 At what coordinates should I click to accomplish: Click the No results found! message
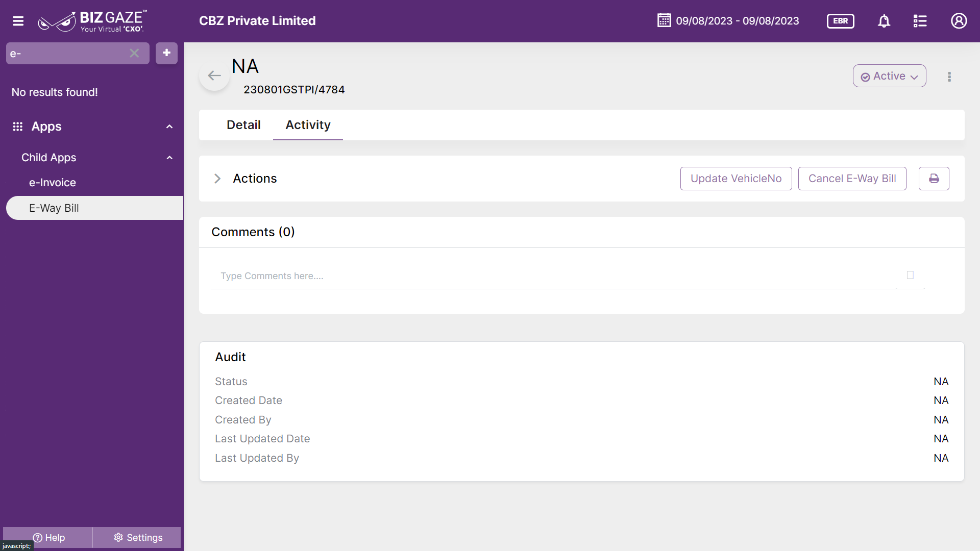[55, 92]
